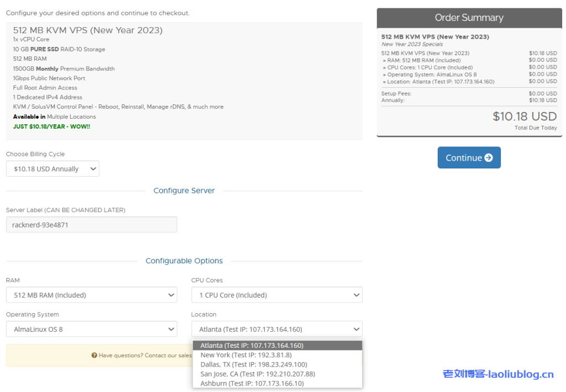Viewport: 566px width, 392px height.
Task: Click the question mark help icon
Action: tap(95, 356)
